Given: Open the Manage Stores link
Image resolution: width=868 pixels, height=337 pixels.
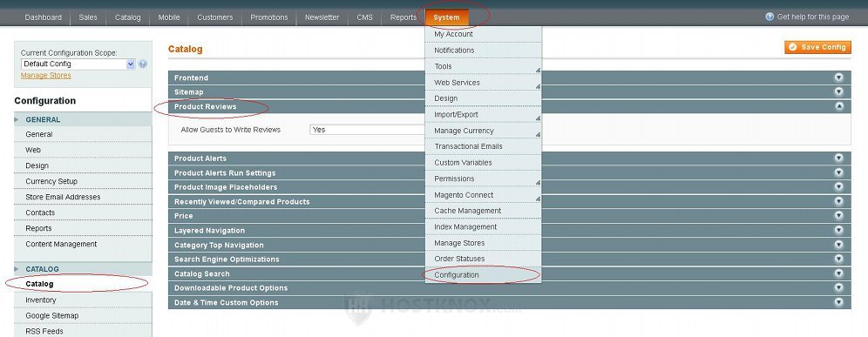Looking at the screenshot, I should click(46, 75).
